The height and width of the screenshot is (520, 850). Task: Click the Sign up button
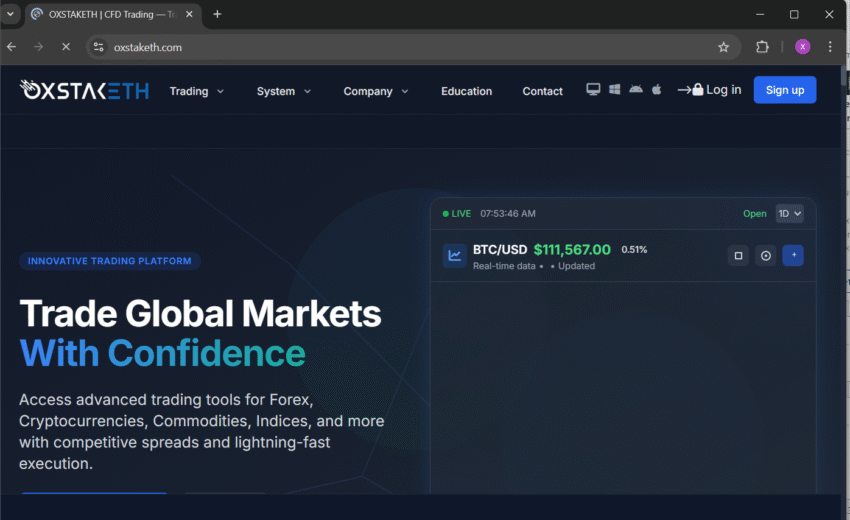pyautogui.click(x=784, y=90)
